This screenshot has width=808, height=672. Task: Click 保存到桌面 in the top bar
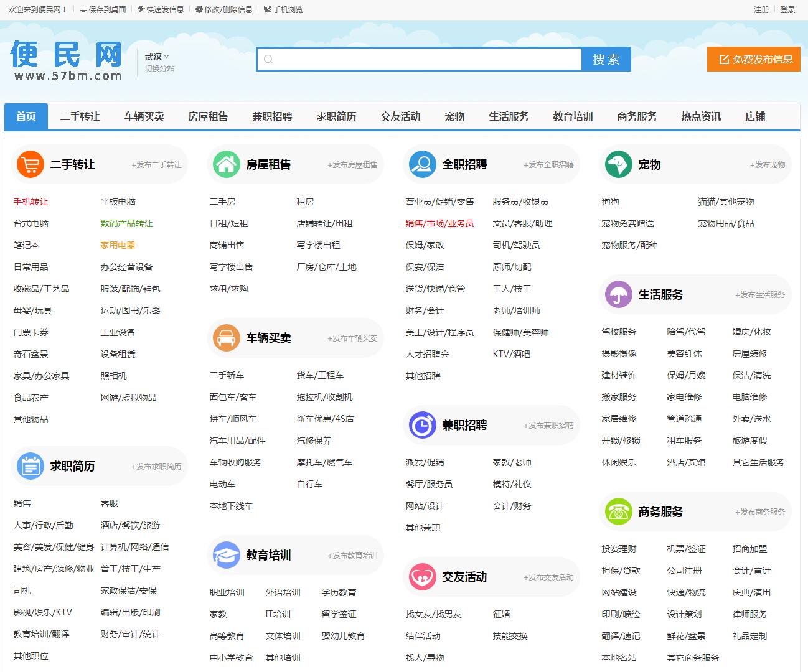tap(103, 9)
